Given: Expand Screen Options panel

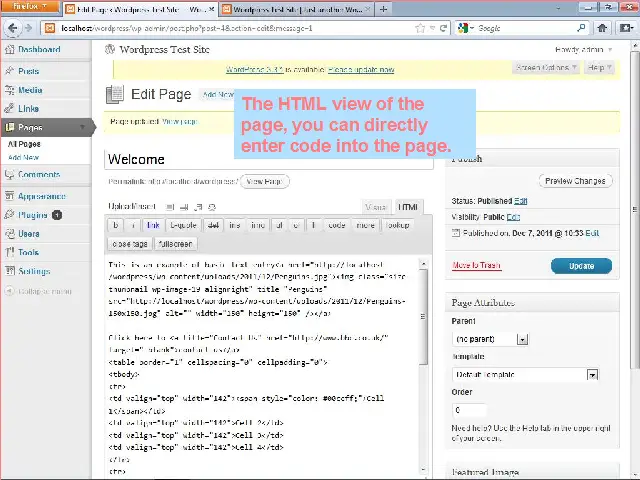Looking at the screenshot, I should (545, 67).
